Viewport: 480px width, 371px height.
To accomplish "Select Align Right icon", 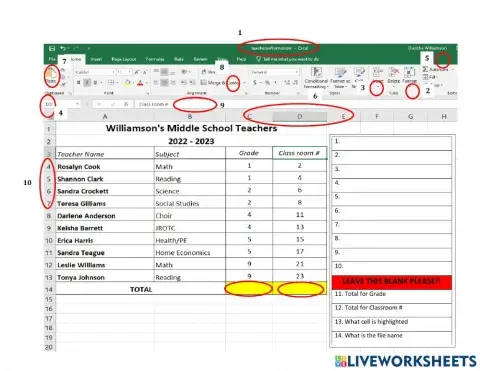I will coord(173,83).
